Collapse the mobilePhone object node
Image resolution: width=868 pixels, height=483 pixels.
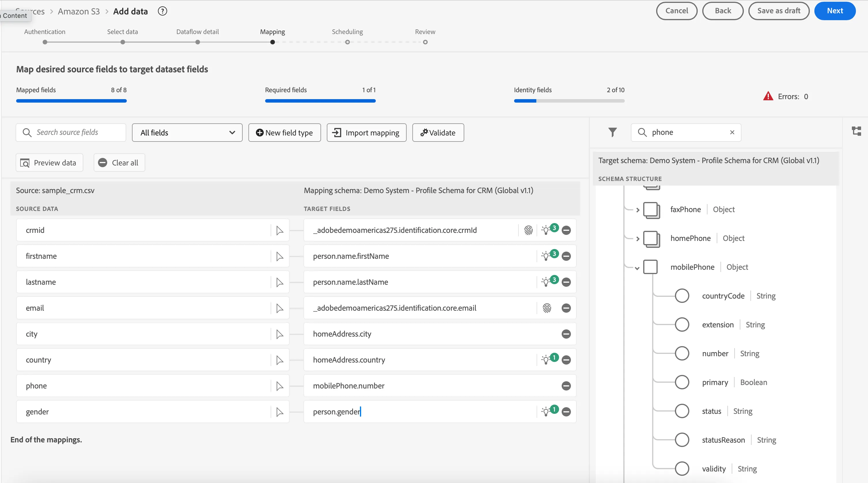637,268
